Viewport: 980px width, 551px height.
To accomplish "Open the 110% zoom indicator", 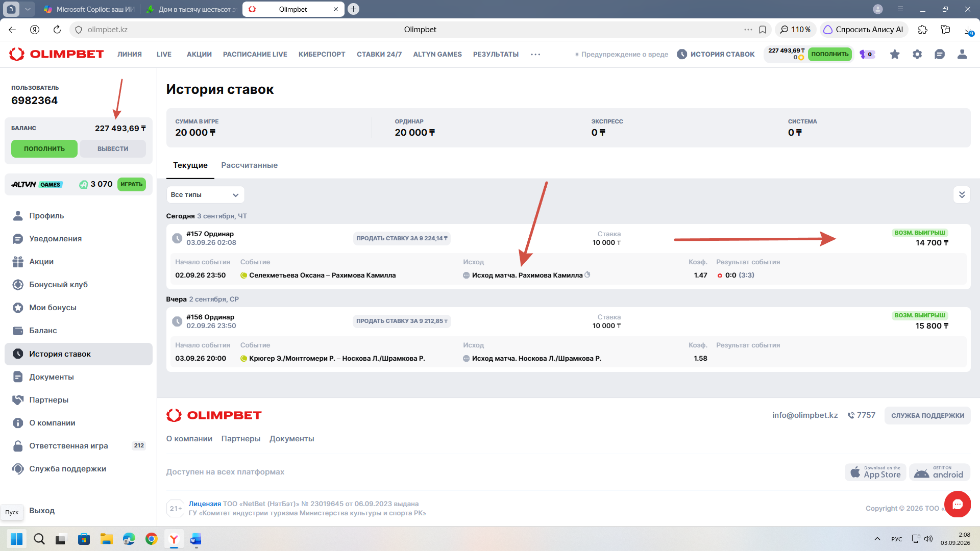I will tap(795, 30).
